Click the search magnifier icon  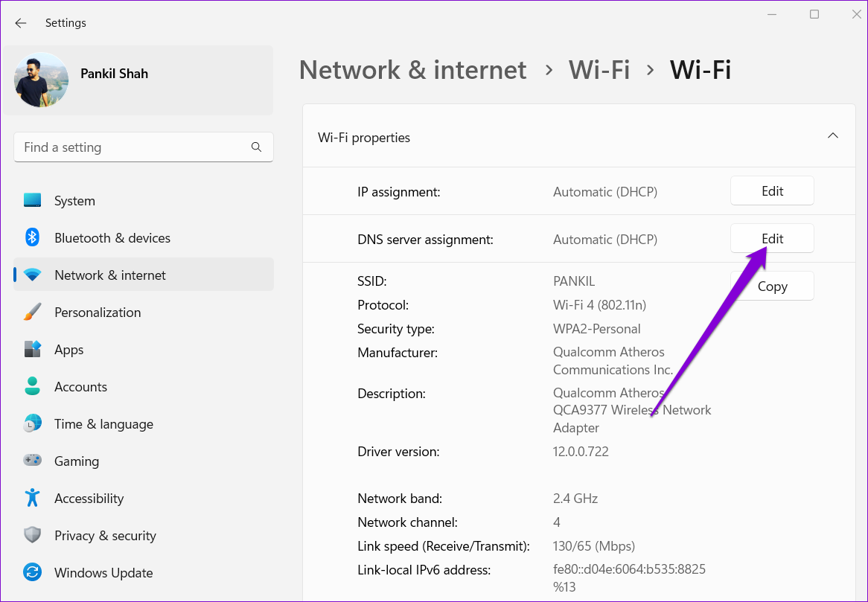click(256, 147)
